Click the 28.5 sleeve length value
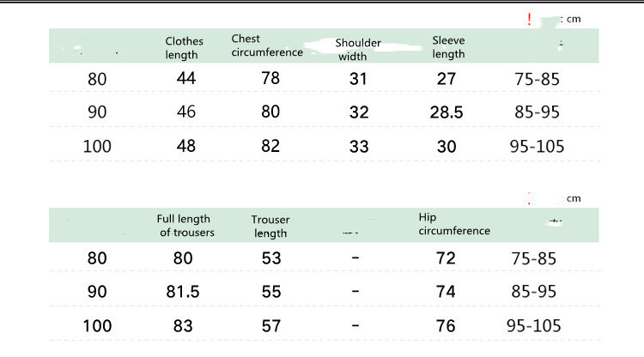Image resolution: width=644 pixels, height=357 pixels. [x=446, y=112]
